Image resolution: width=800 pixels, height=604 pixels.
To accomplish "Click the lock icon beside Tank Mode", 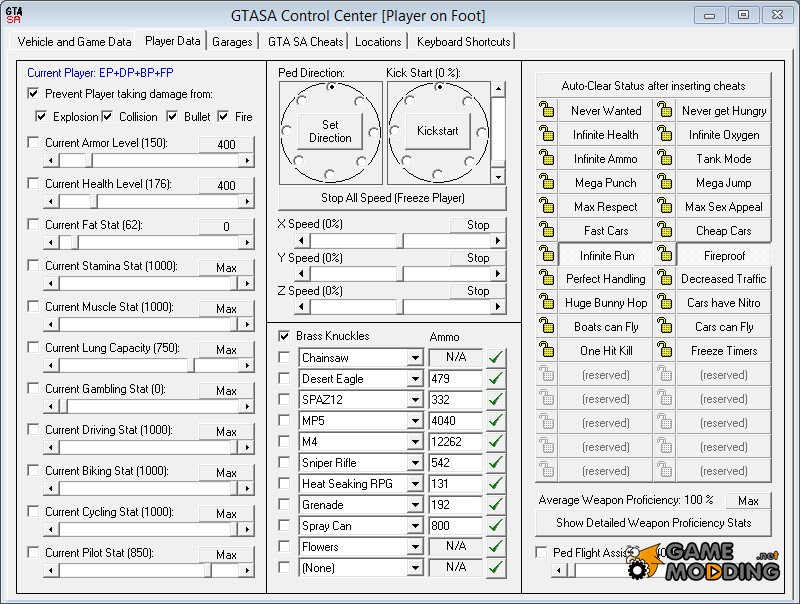I will (664, 158).
